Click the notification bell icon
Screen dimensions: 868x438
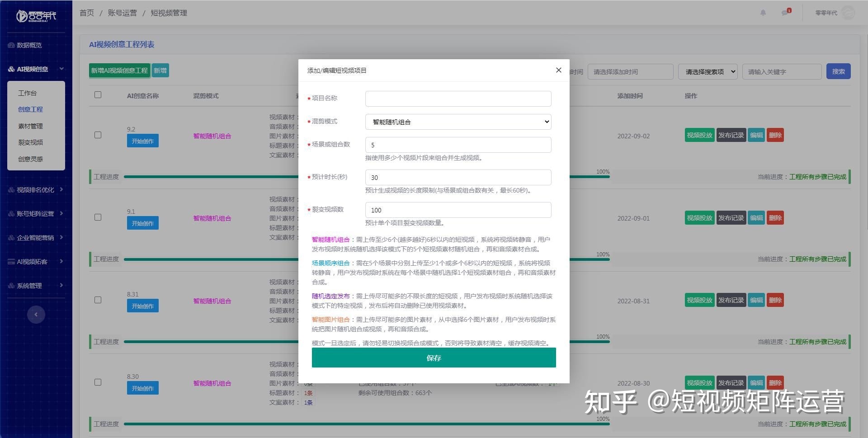[763, 13]
